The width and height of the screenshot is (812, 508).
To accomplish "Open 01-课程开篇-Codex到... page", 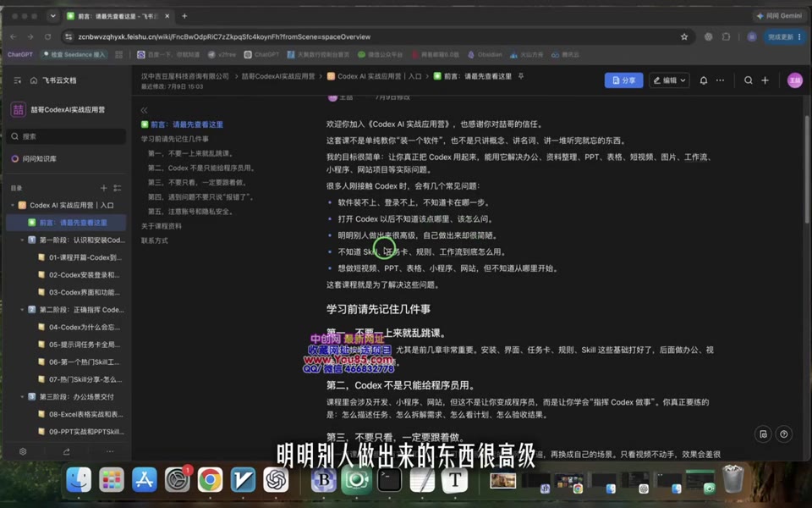I will click(80, 257).
